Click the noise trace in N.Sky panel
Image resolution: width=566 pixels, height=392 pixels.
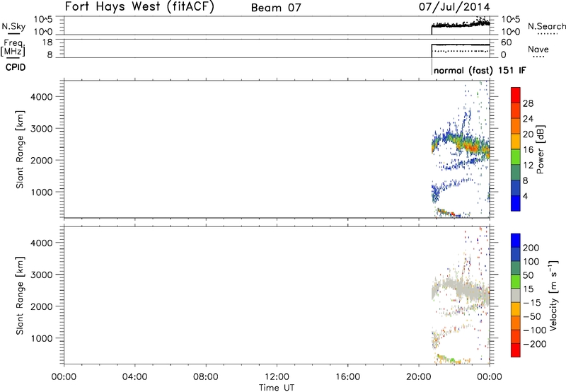coord(461,25)
